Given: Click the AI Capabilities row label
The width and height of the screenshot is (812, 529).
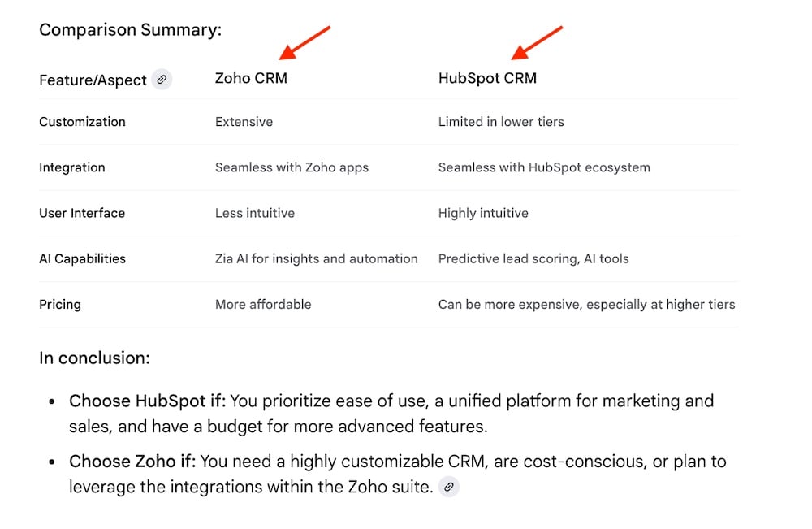Looking at the screenshot, I should click(82, 258).
